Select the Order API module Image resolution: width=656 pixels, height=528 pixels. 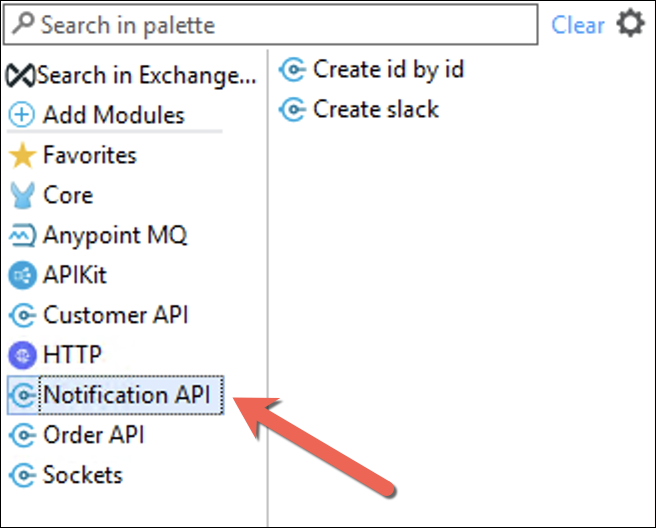77,435
